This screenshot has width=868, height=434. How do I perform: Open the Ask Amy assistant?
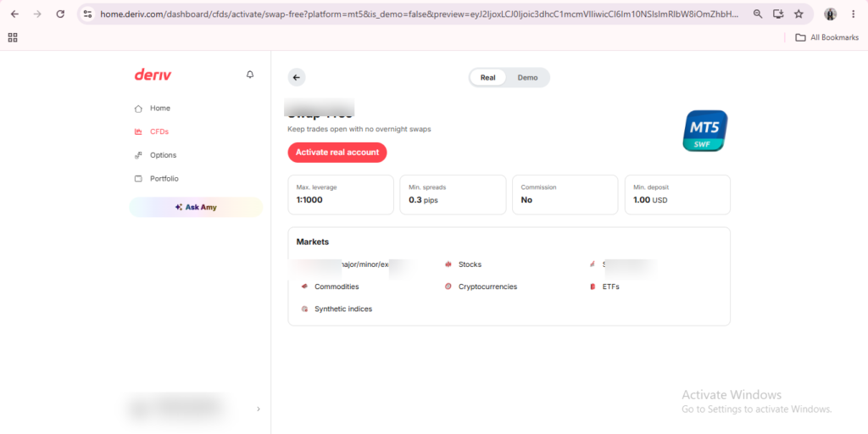196,207
